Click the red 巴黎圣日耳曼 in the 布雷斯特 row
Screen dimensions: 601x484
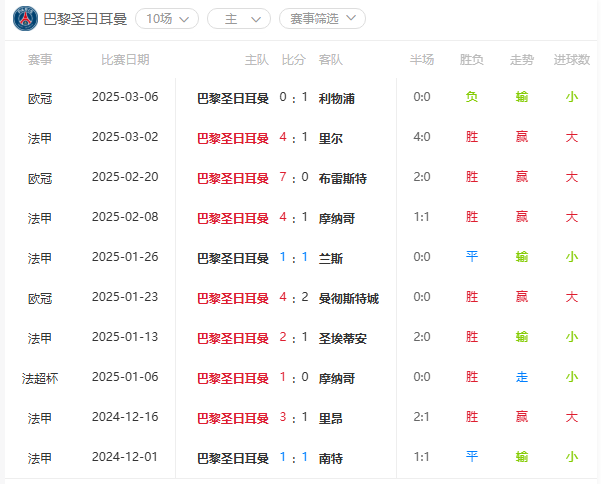[233, 179]
